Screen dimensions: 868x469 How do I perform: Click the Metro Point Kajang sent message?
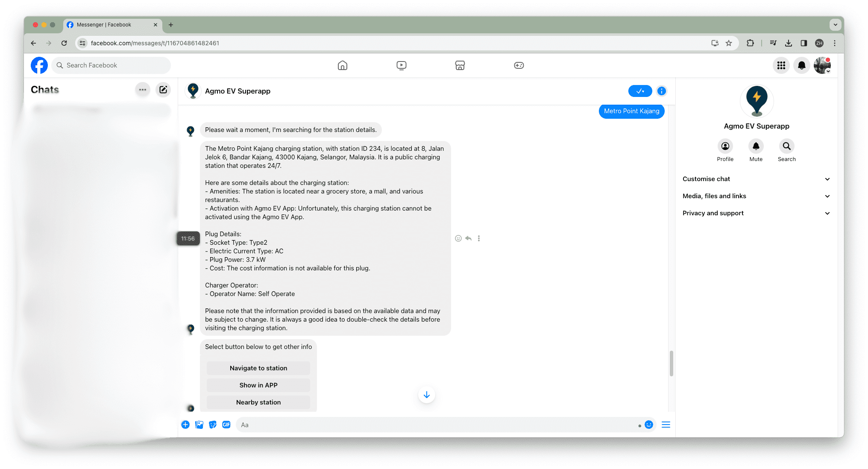click(x=632, y=111)
